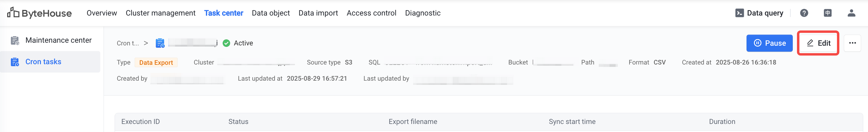Click the Cron tasks sidebar icon
The height and width of the screenshot is (132, 868).
pyautogui.click(x=15, y=62)
